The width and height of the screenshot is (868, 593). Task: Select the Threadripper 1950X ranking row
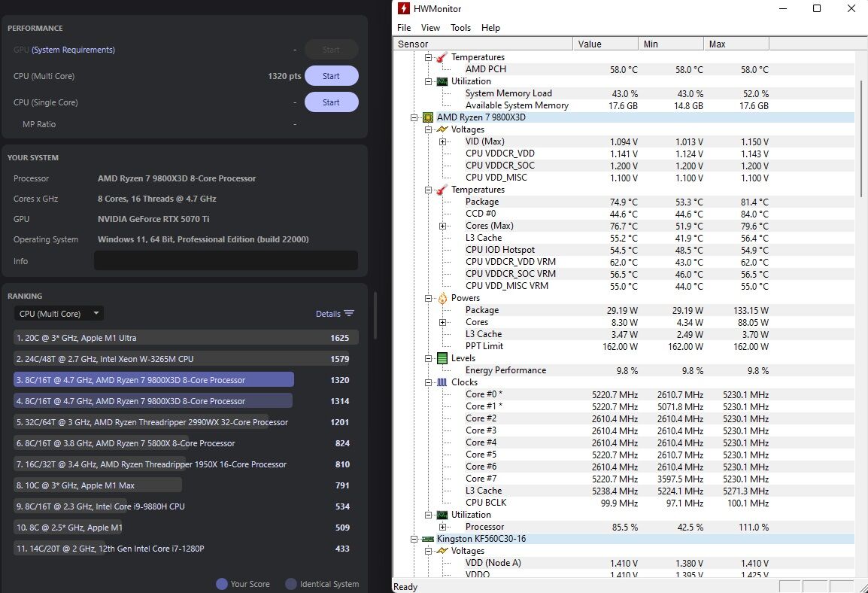[x=186, y=464]
